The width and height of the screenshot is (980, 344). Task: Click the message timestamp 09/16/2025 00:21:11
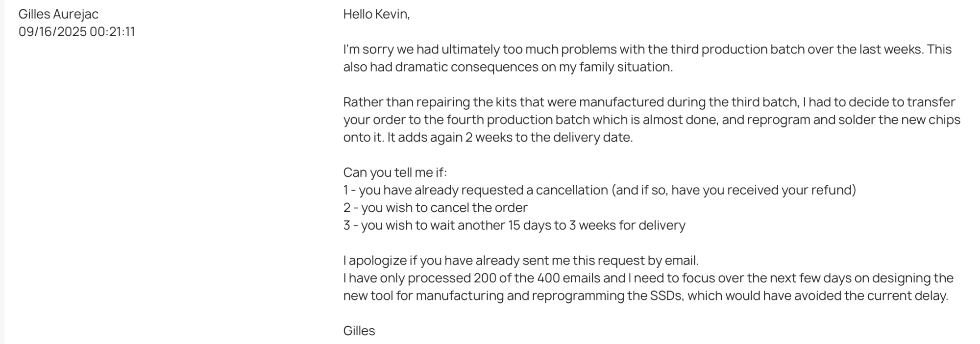point(76,32)
